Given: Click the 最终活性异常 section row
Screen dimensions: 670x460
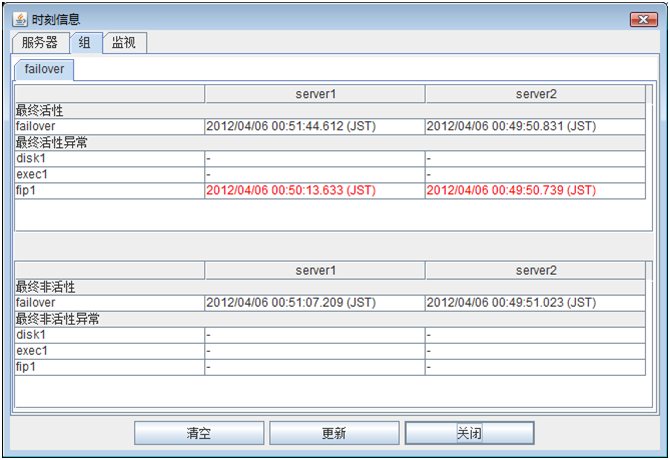Looking at the screenshot, I should pos(52,142).
